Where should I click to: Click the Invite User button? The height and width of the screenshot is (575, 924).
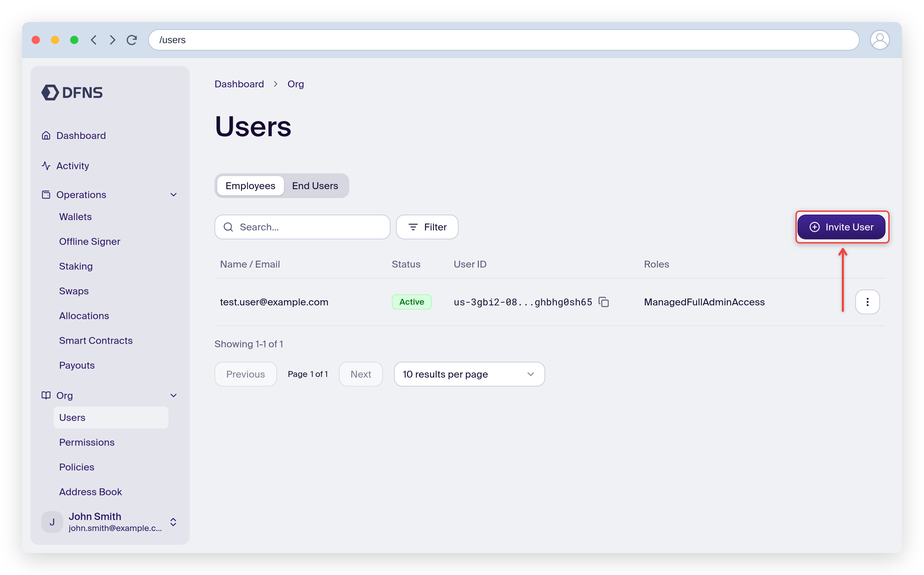coord(841,227)
